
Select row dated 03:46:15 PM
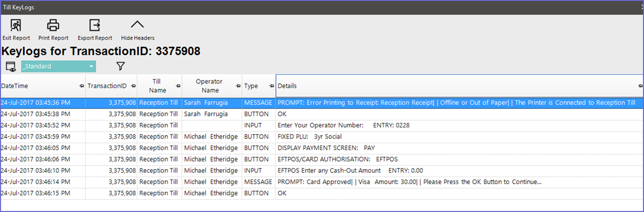[x=322, y=193]
